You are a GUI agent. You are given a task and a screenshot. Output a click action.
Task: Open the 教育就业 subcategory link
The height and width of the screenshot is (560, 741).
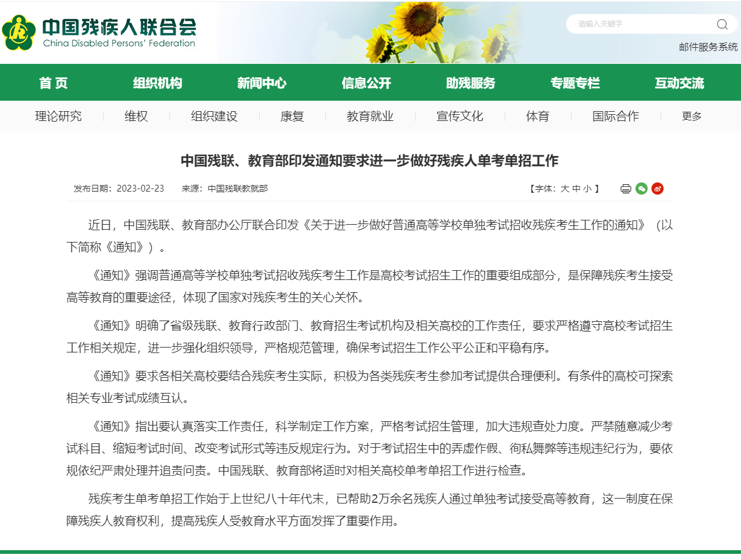(x=370, y=116)
